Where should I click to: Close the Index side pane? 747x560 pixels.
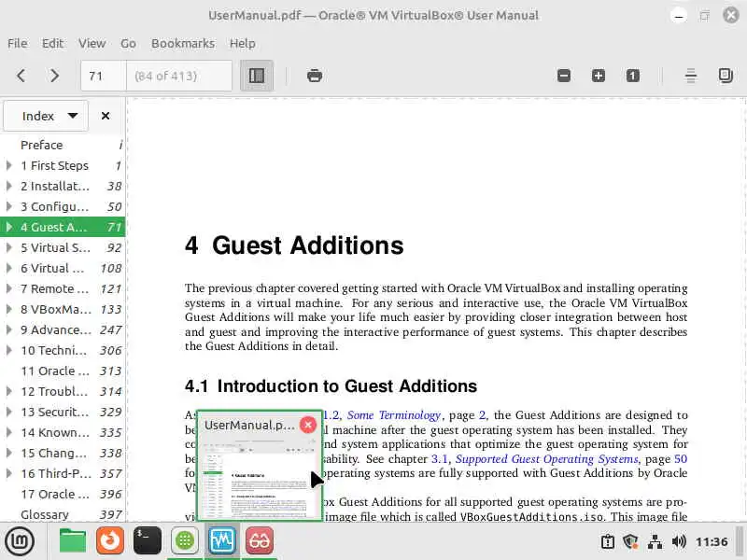point(106,116)
